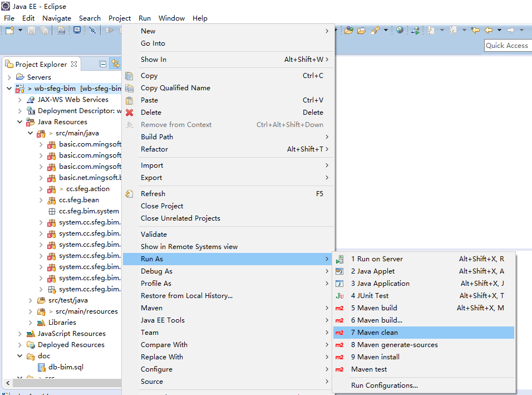Image resolution: width=532 pixels, height=395 pixels.
Task: Click the Collapse All icon in Project Explorer
Action: click(103, 64)
